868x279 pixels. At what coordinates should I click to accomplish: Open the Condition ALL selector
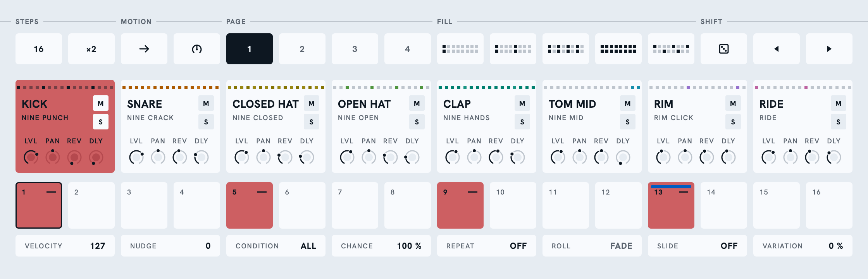(x=276, y=246)
